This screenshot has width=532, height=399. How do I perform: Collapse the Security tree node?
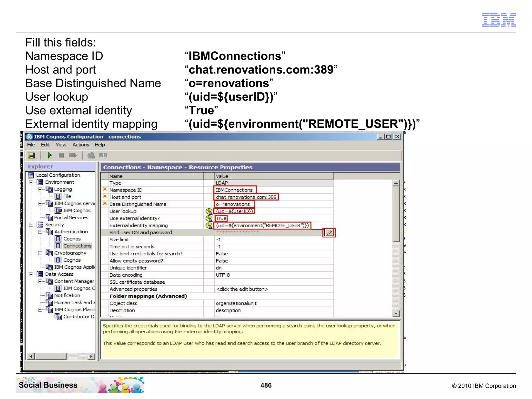(x=31, y=225)
